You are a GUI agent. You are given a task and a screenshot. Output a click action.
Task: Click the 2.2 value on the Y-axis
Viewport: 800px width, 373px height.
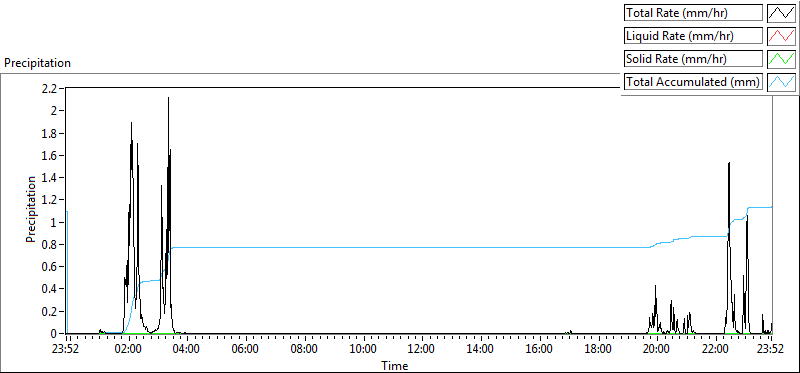pyautogui.click(x=50, y=88)
